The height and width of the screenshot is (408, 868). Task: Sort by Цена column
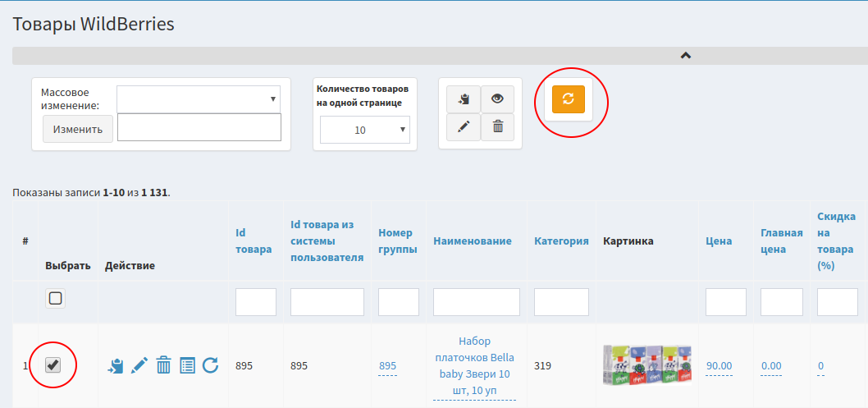click(x=719, y=241)
